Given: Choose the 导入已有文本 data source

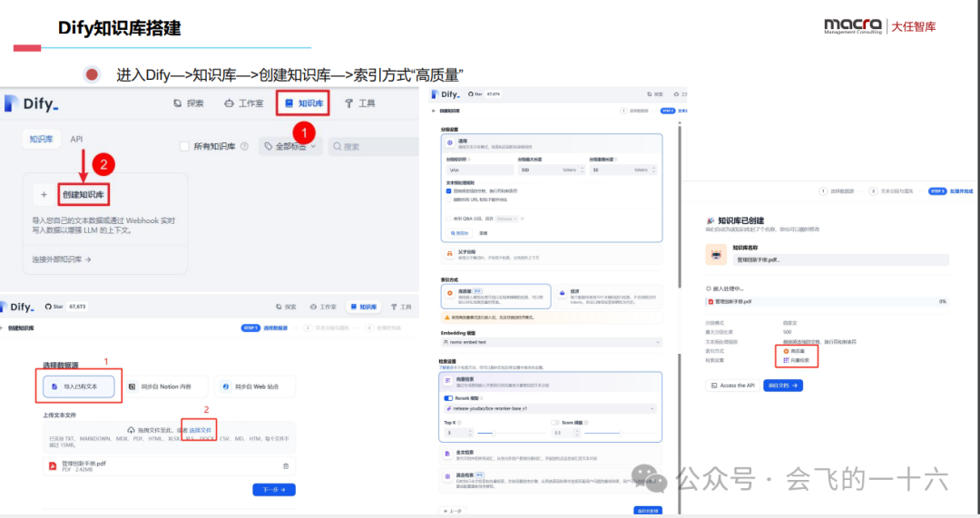Looking at the screenshot, I should 79,386.
